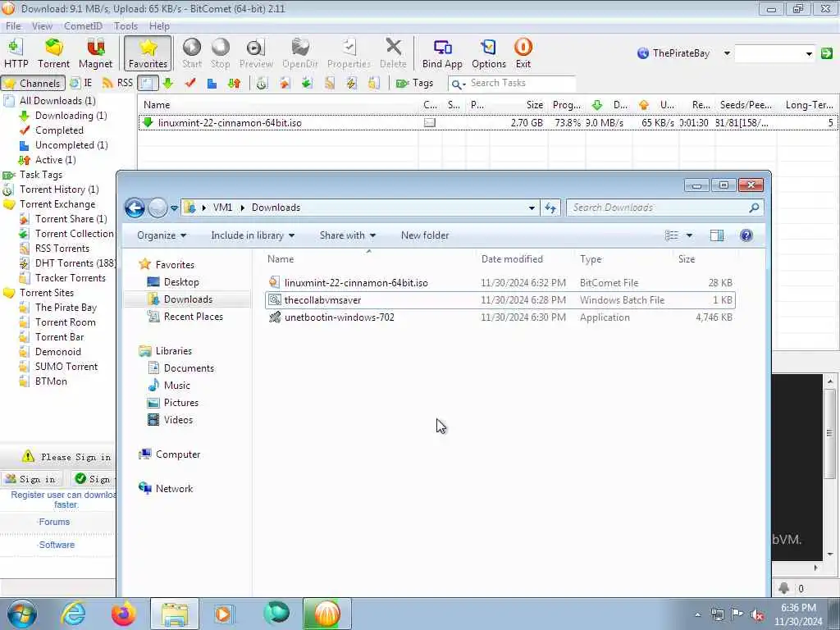Toggle the green downloading filter arrow
Screen dimensions: 840x630
(x=168, y=83)
